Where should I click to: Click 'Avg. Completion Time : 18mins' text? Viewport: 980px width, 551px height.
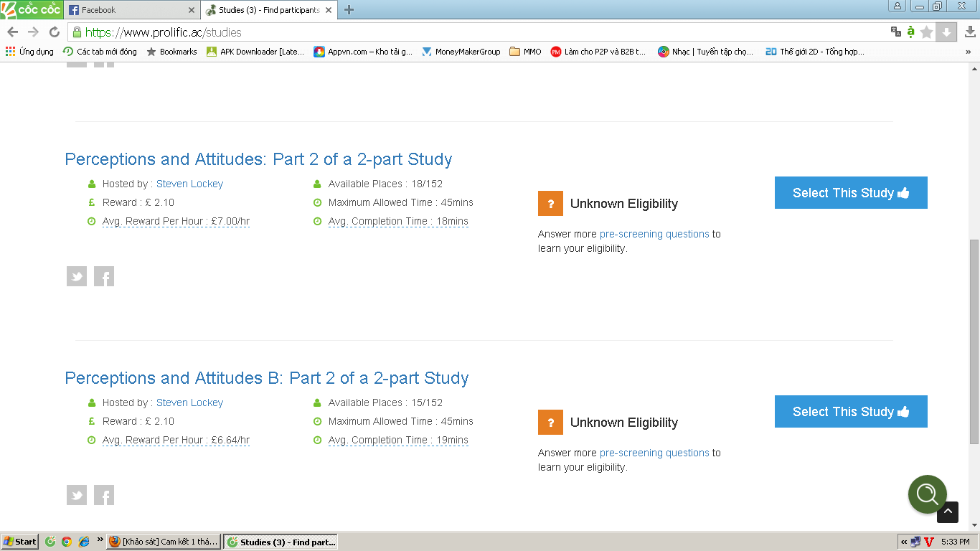click(x=398, y=221)
